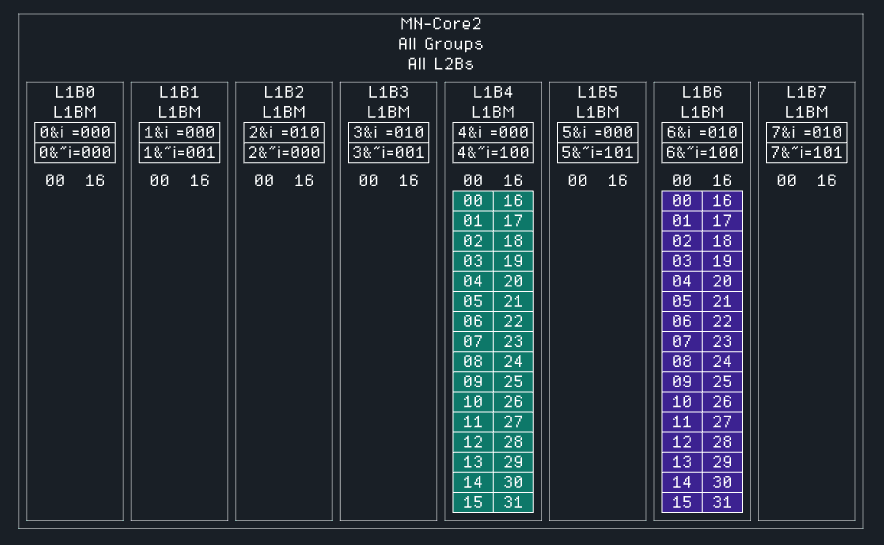
Task: Click the L1B6 column header
Action: [702, 92]
